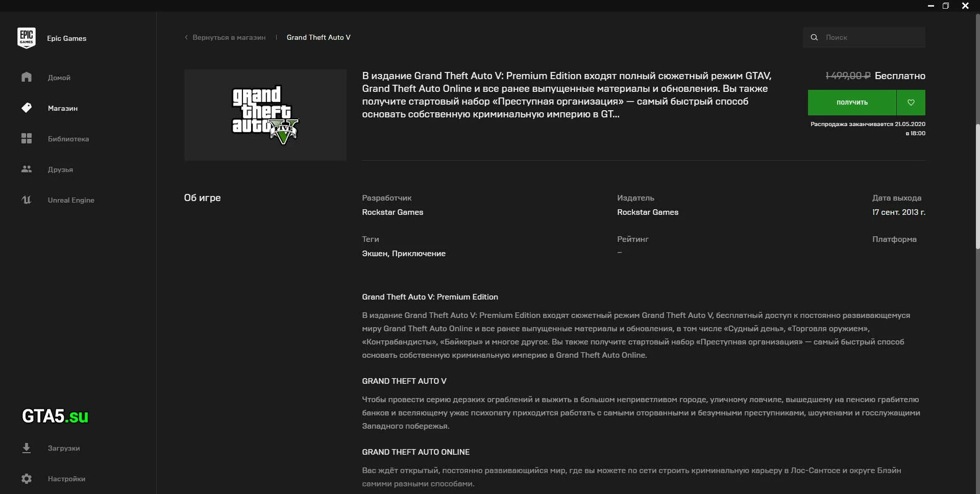Click the Домой house icon
The width and height of the screenshot is (980, 494).
(27, 77)
